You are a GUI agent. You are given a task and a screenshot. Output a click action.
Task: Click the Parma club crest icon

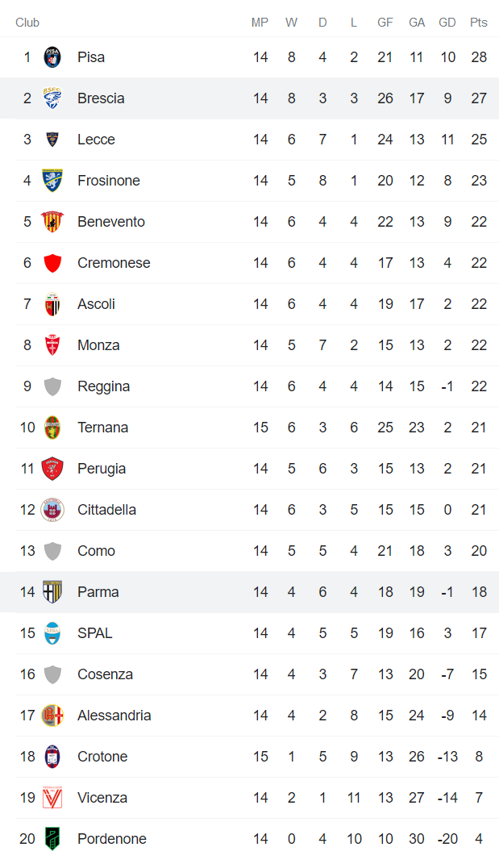point(52,592)
